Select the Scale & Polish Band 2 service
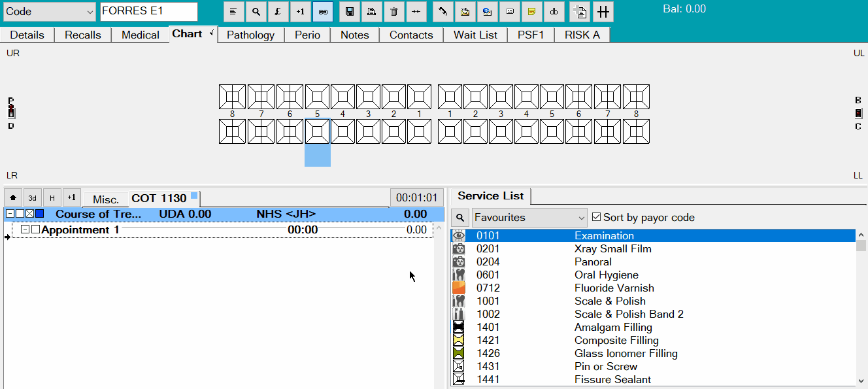 [654, 314]
